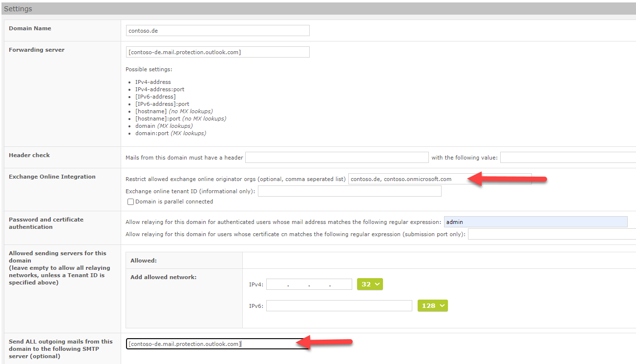Click the mail address regex field containing admin

tap(535, 222)
